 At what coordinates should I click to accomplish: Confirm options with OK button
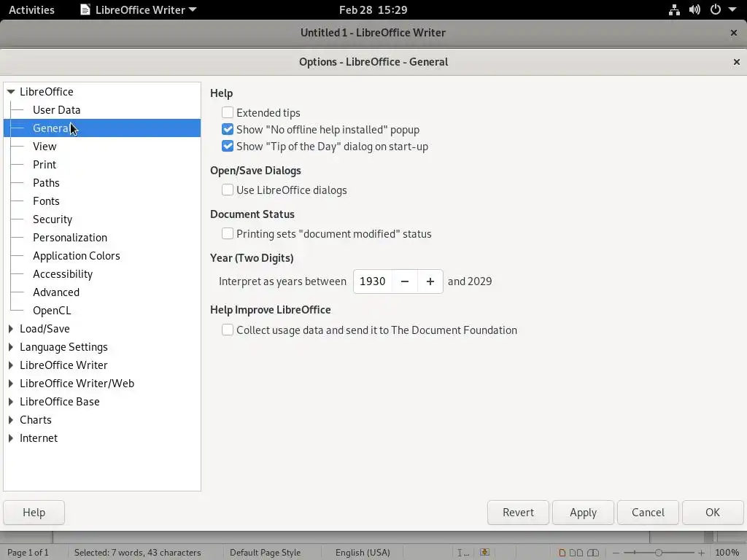coord(713,513)
